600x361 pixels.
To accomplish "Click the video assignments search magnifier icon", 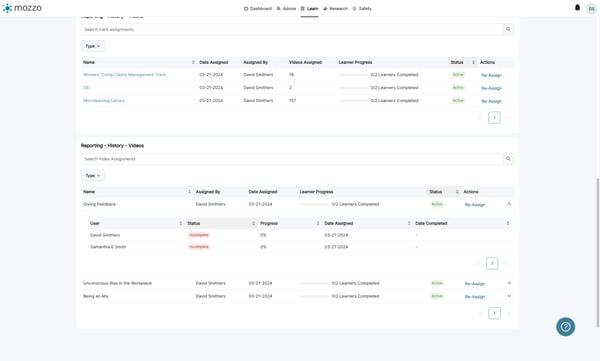I will tap(508, 158).
